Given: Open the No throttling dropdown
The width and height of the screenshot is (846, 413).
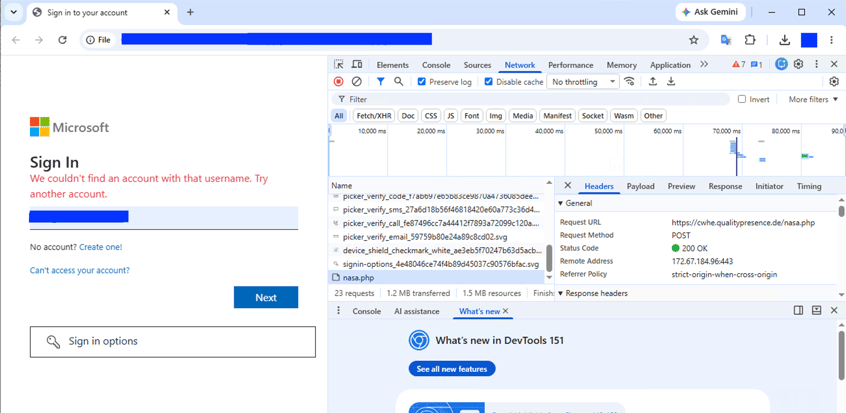Looking at the screenshot, I should coord(583,82).
